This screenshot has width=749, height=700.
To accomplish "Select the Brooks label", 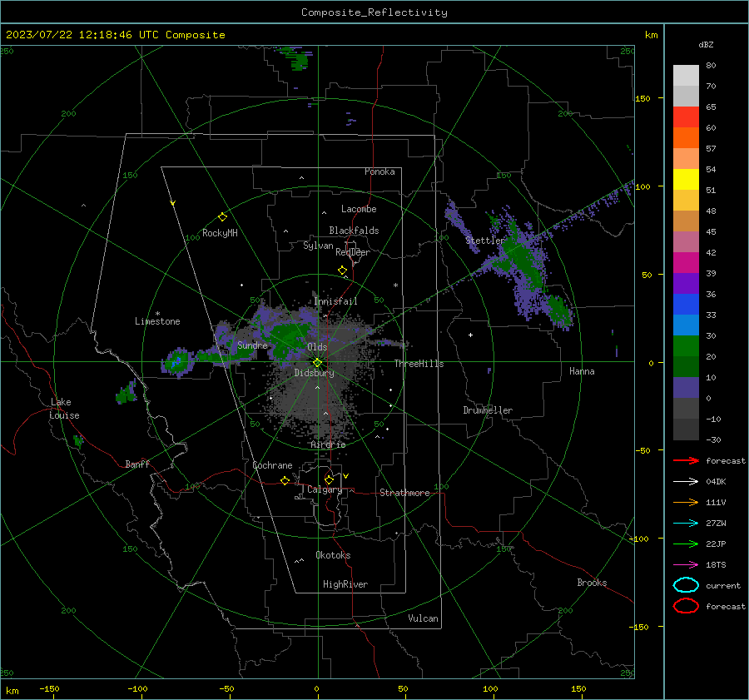I will point(592,583).
